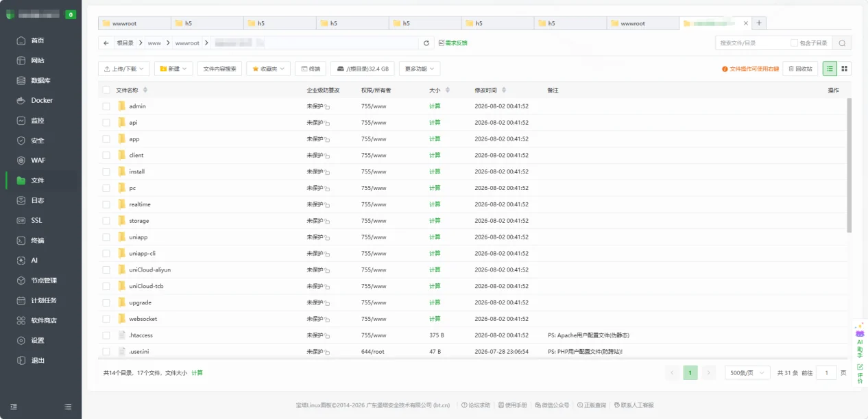Click the 终端 terminal toolbar button
The height and width of the screenshot is (419, 868).
point(310,69)
